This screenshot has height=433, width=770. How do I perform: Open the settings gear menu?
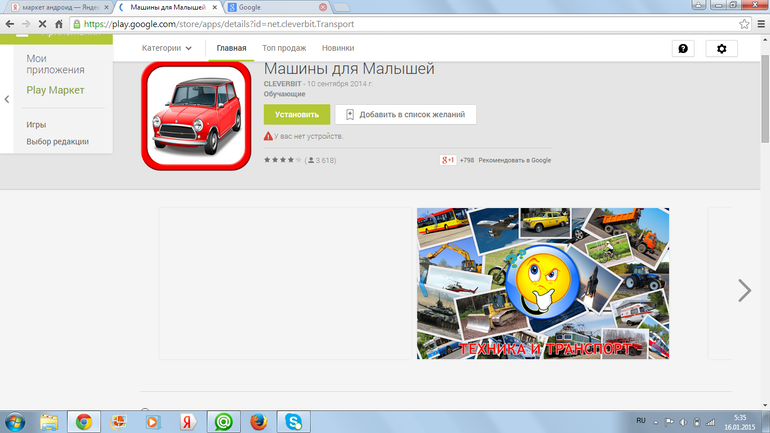pyautogui.click(x=721, y=48)
